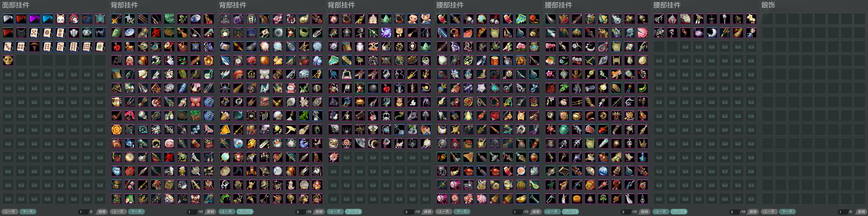868x216 pixels.
Task: Choose the red parrot back accessory
Action: 169,46
